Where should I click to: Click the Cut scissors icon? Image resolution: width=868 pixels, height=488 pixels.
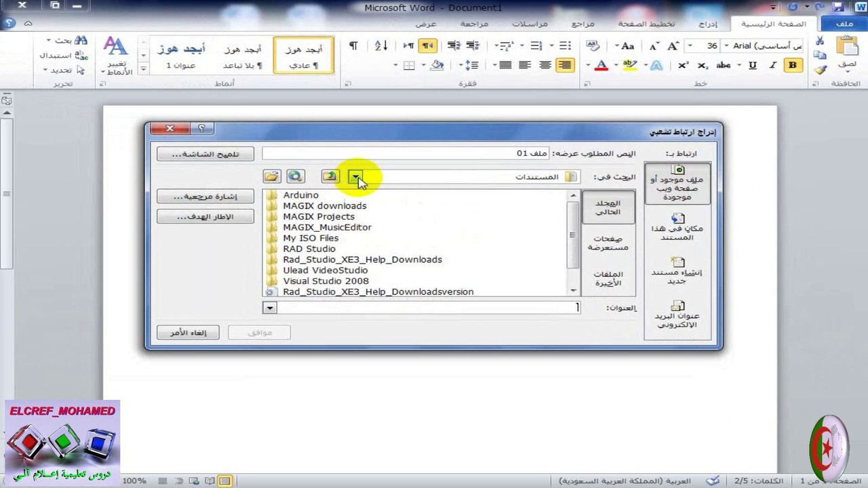820,42
